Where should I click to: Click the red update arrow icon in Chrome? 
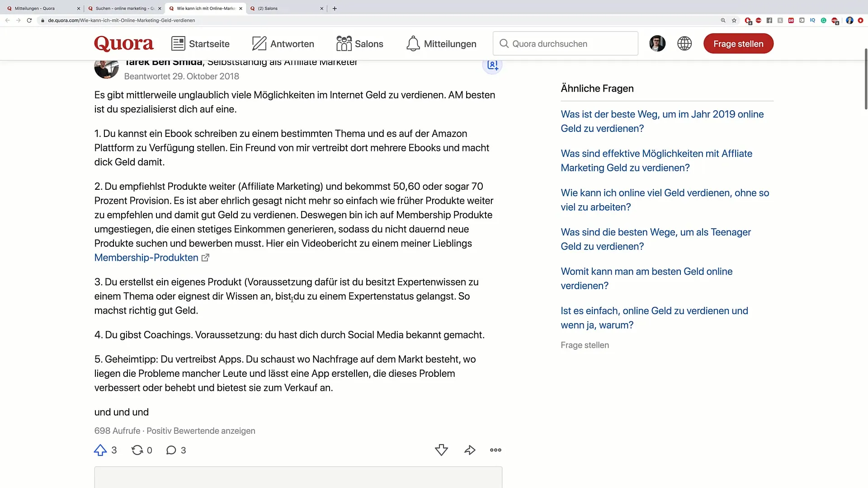tap(861, 20)
